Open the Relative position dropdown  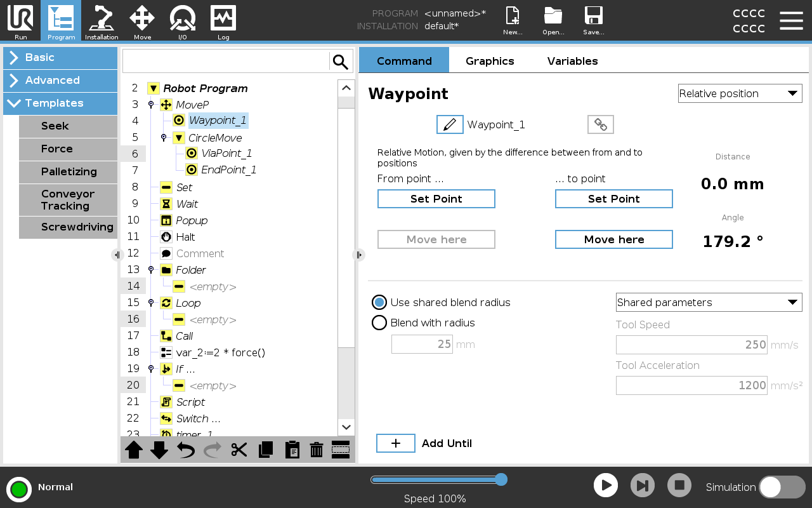740,93
